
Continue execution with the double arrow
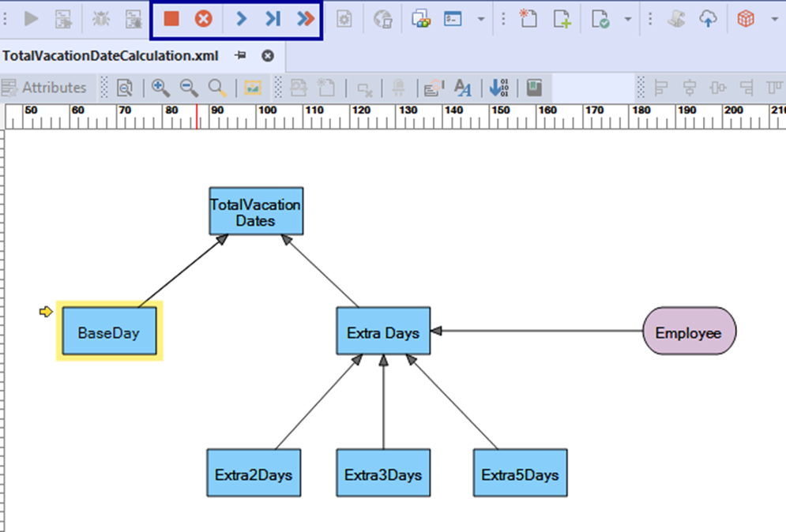[305, 19]
